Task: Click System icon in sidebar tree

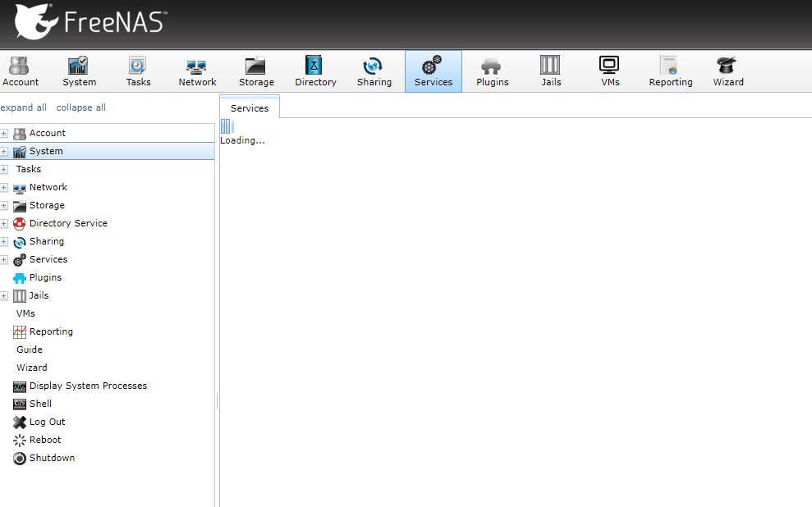Action: pyautogui.click(x=20, y=152)
